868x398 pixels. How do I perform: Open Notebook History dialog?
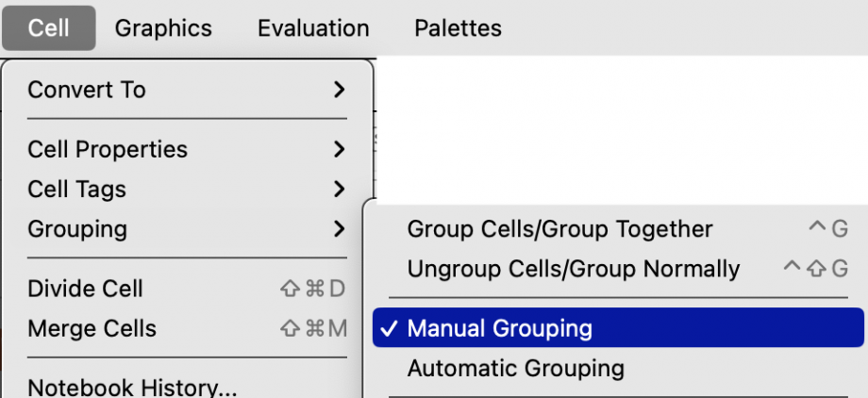[x=132, y=387]
